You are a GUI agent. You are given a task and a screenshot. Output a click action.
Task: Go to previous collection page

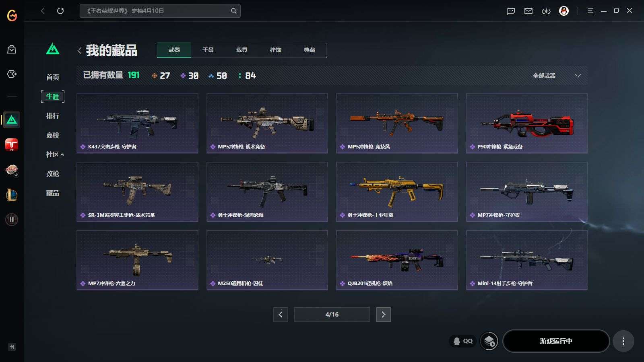coord(281,315)
